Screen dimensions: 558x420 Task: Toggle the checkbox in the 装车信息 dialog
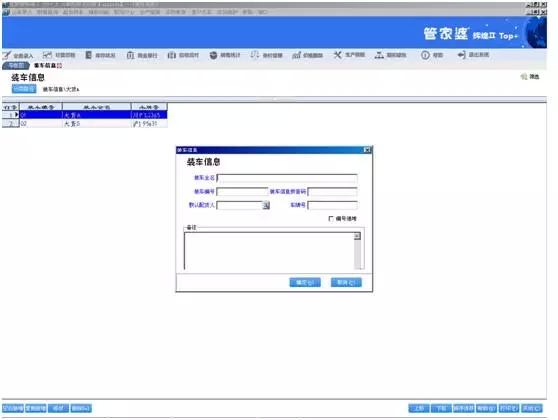[331, 219]
